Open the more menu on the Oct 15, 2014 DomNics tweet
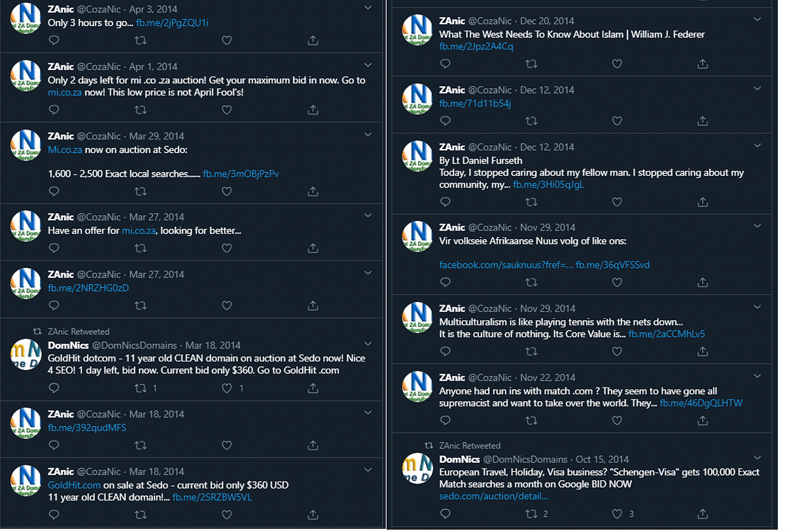Viewport: 785px width, 532px height. tap(758, 457)
